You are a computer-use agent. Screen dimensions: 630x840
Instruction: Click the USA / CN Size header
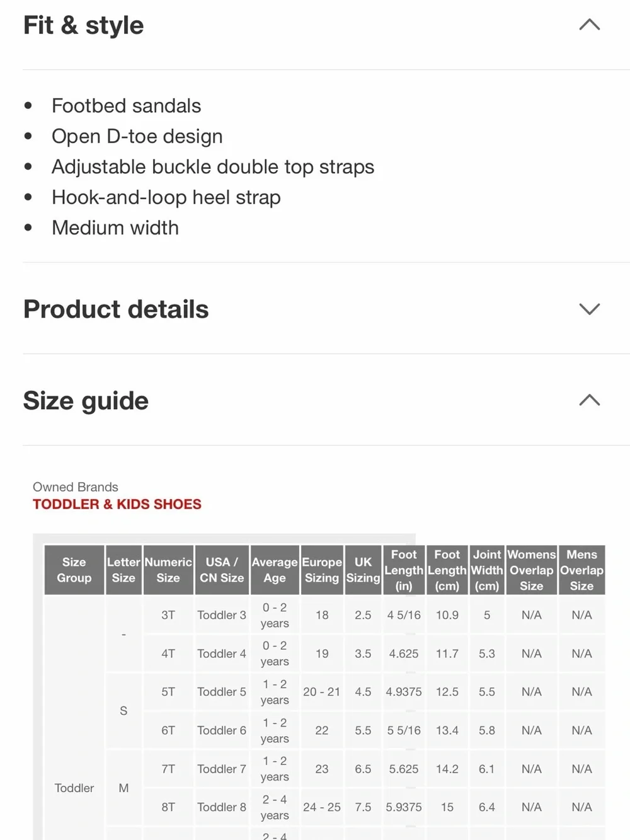(x=222, y=570)
